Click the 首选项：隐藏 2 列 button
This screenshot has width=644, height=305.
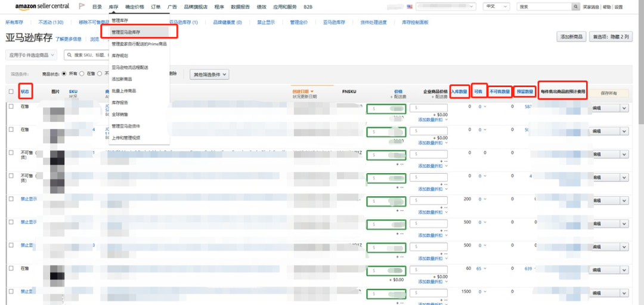click(x=610, y=36)
